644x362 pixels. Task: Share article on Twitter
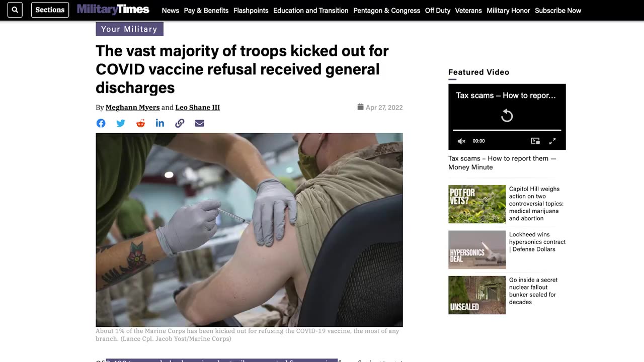tap(121, 123)
